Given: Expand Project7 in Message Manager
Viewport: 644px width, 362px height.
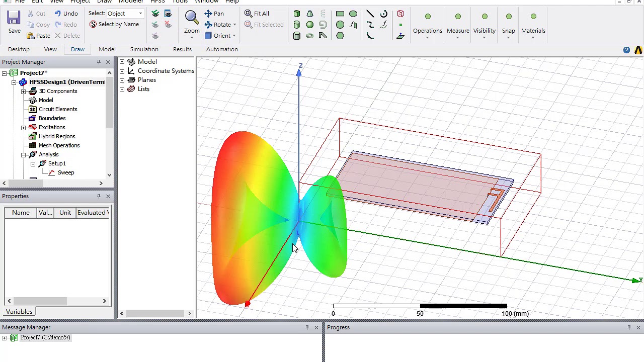Looking at the screenshot, I should 5,338.
